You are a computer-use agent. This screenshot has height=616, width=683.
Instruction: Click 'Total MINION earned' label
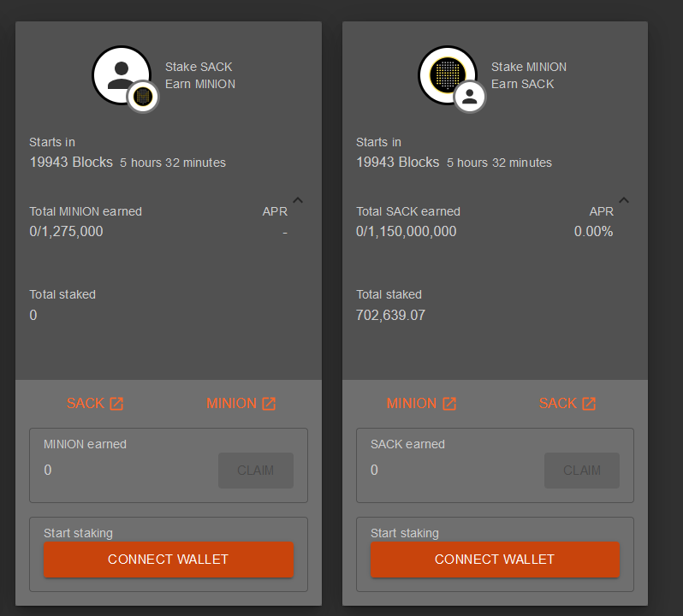pos(86,211)
